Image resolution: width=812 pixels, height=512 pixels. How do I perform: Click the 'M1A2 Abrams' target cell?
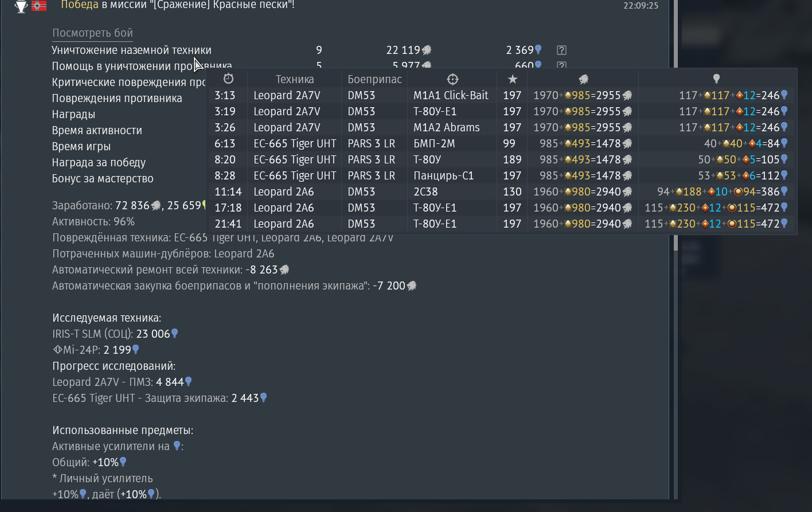pos(447,127)
